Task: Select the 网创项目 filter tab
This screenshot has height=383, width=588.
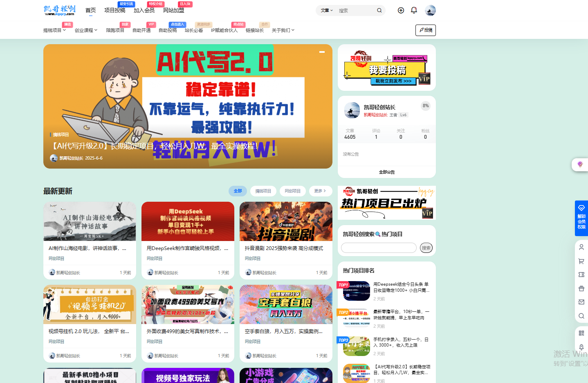Action: click(x=293, y=191)
